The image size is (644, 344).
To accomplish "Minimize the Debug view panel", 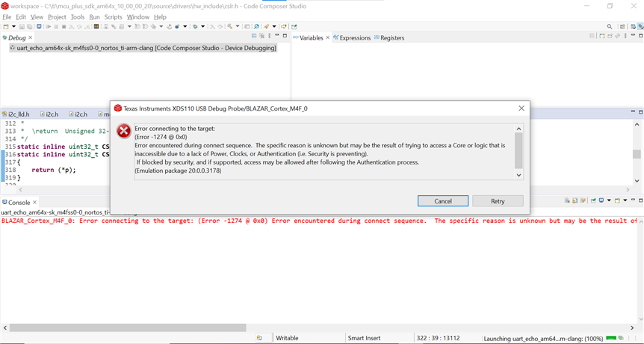I will pos(277,35).
